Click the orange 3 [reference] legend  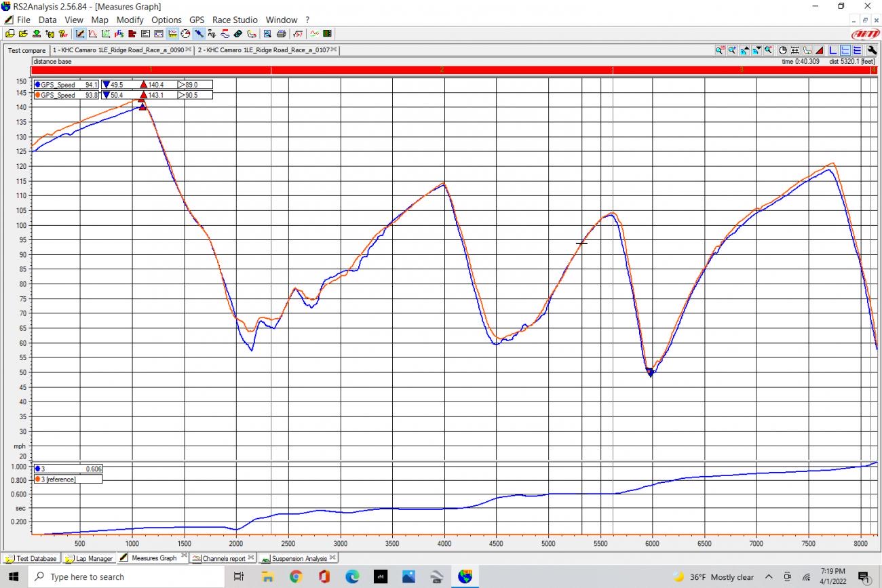(68, 479)
